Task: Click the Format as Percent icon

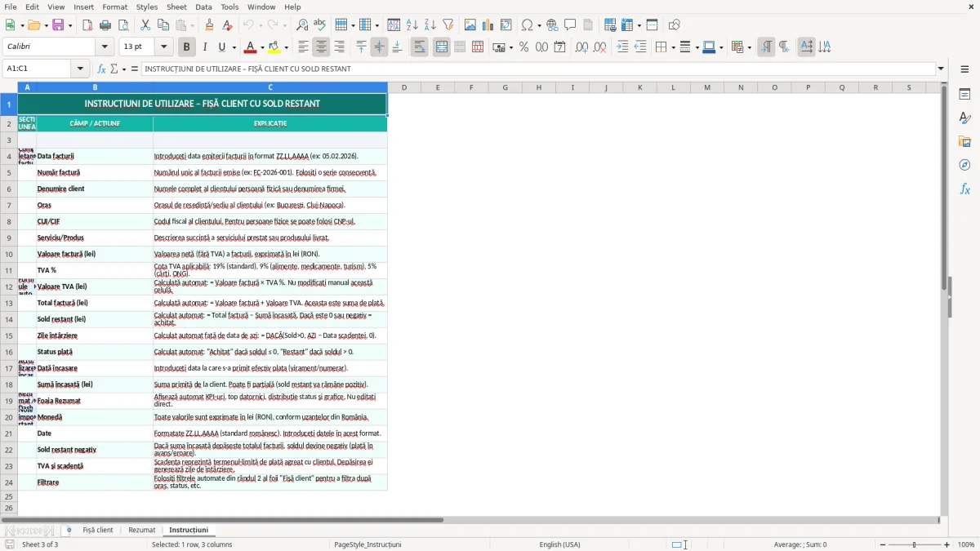Action: pyautogui.click(x=523, y=47)
